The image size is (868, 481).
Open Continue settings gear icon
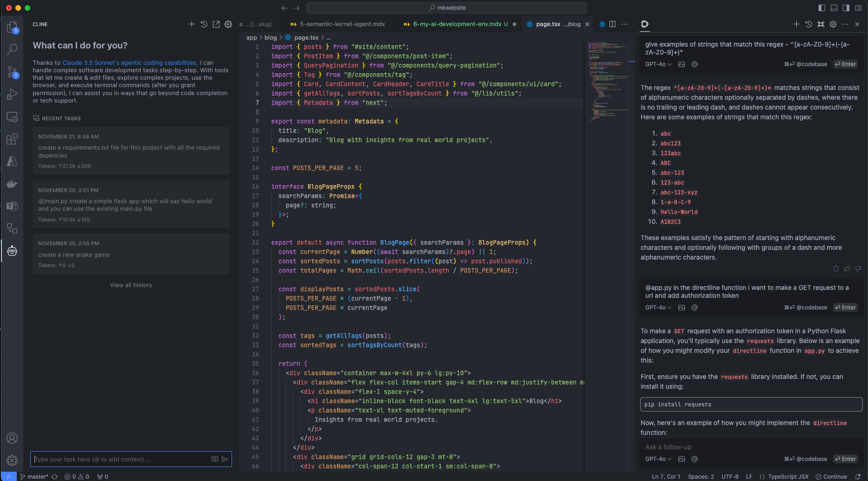[833, 24]
